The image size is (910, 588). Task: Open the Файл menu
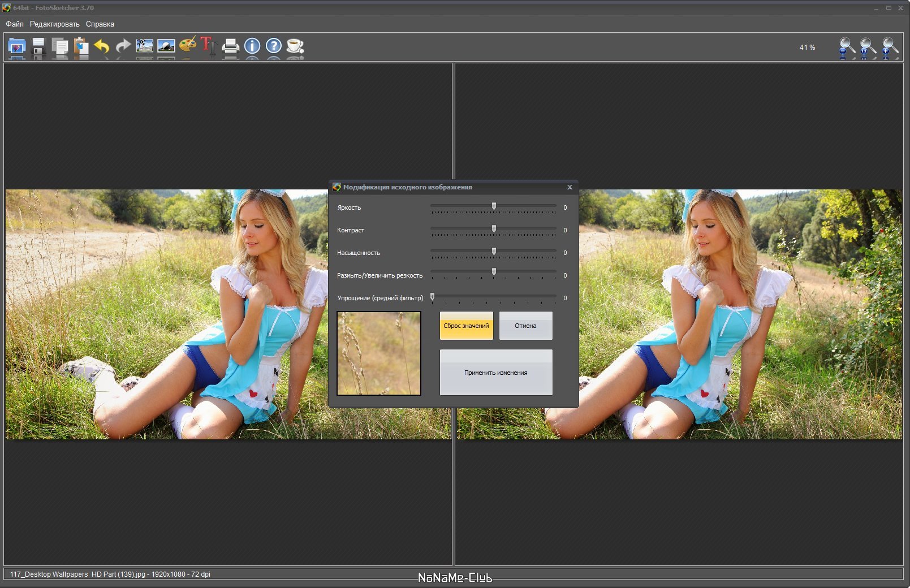coord(15,24)
